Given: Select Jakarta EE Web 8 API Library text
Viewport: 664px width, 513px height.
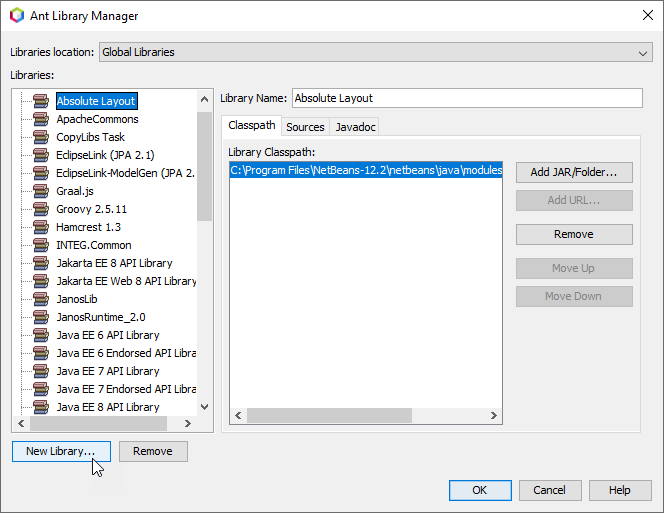Looking at the screenshot, I should [x=126, y=281].
